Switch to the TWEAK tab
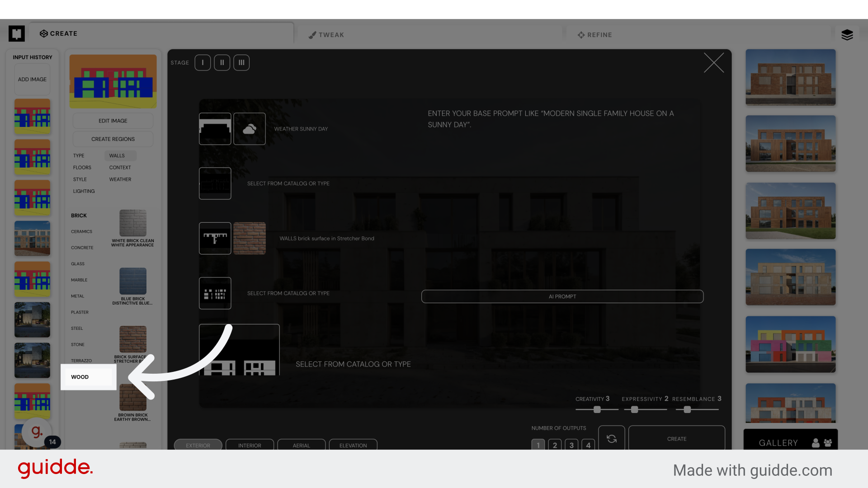 [326, 35]
